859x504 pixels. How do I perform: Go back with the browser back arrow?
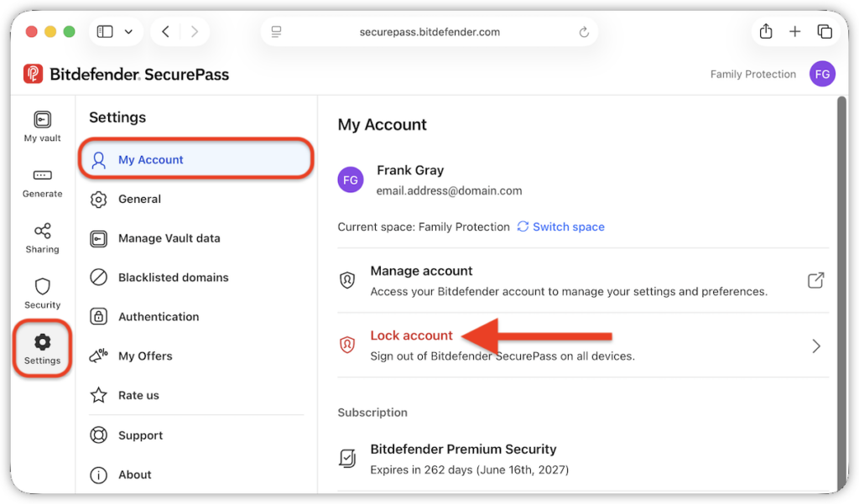[x=165, y=32]
